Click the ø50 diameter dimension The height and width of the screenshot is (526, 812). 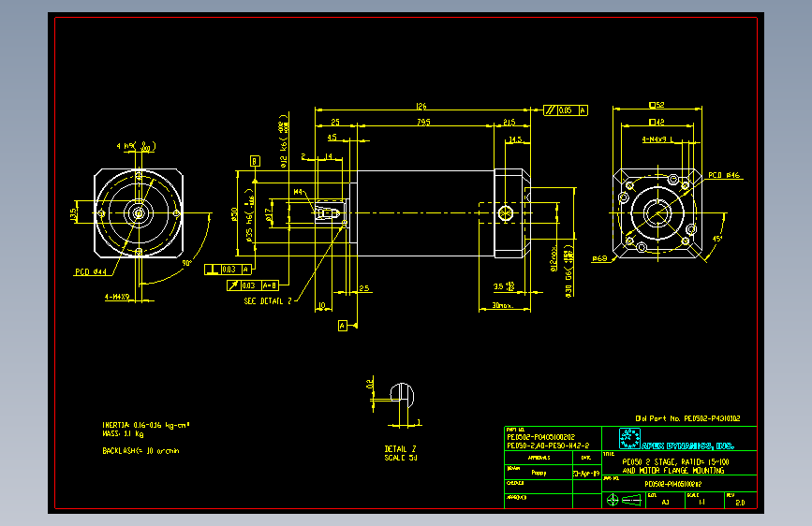[x=234, y=213]
